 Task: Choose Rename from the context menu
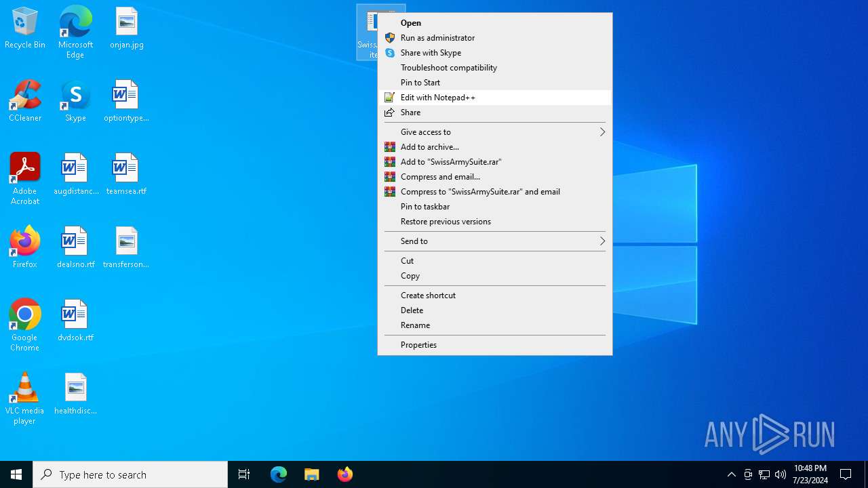(495, 325)
